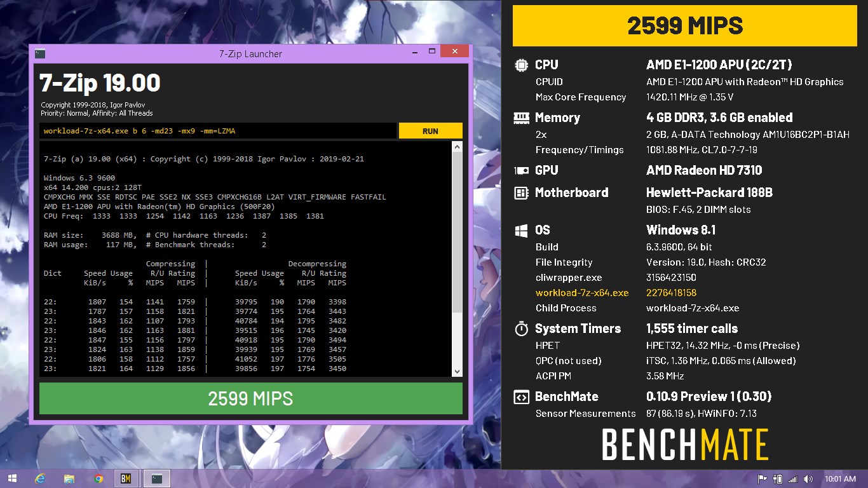Screen dimensions: 868x488
Task: Click the Hewlett-Packard 188B motherboard name
Action: (x=709, y=193)
